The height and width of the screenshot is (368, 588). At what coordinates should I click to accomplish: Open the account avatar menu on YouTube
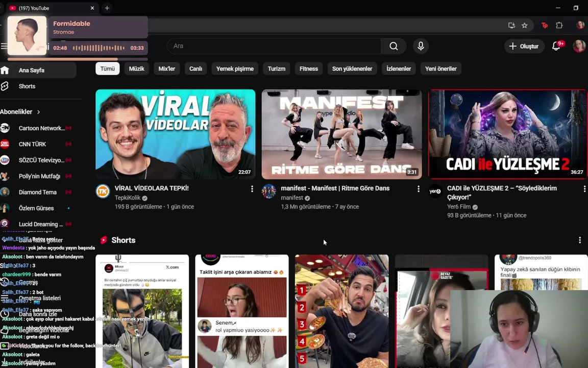(579, 46)
